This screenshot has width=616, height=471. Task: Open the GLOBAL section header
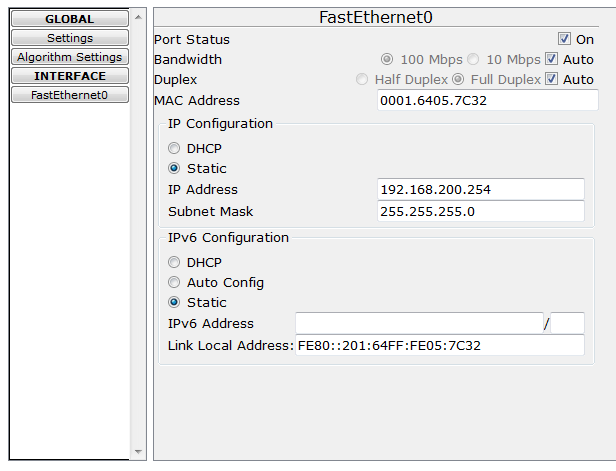click(70, 19)
